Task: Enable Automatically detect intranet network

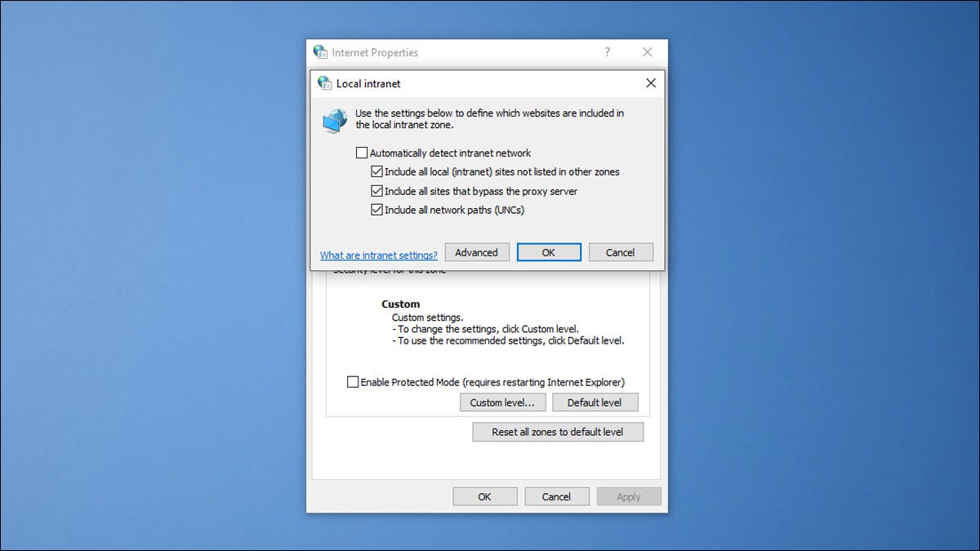Action: (362, 153)
